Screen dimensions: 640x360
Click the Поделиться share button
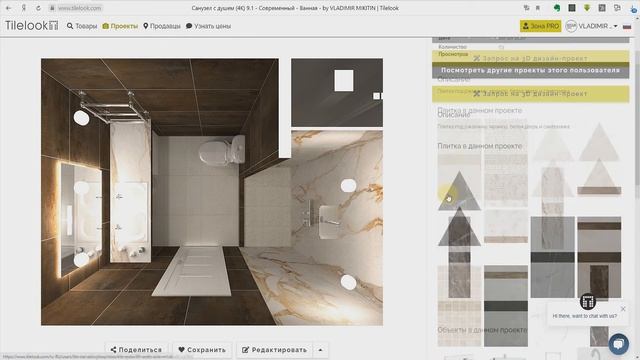tap(136, 350)
